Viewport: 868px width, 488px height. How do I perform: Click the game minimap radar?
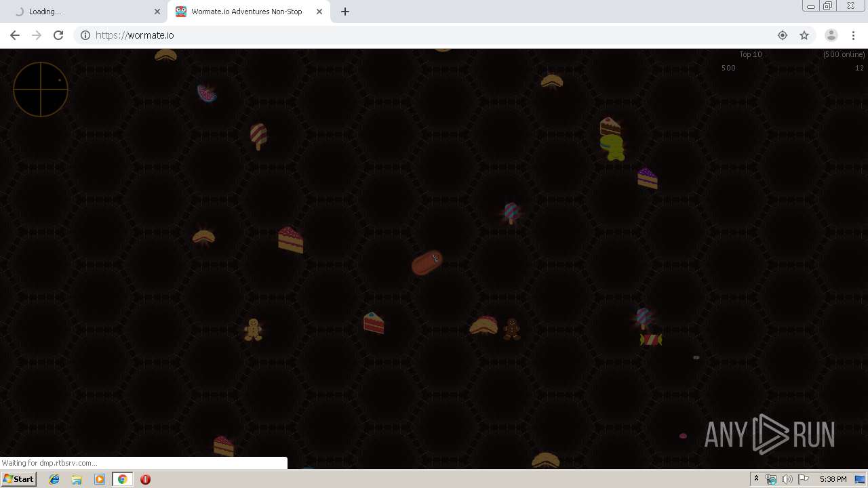coord(41,89)
